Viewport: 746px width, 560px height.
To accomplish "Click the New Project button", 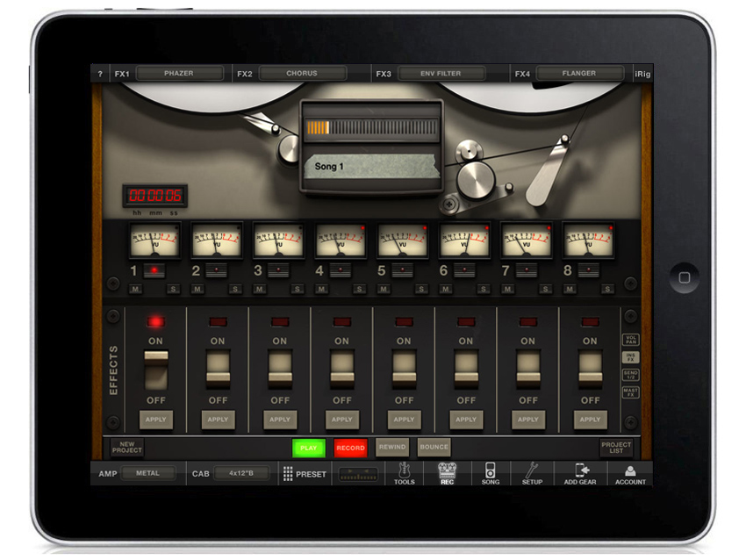I will [x=127, y=448].
